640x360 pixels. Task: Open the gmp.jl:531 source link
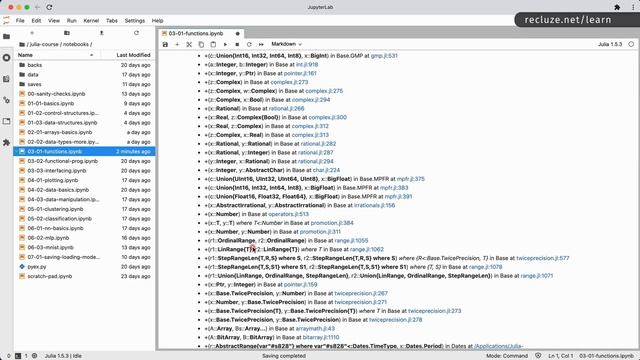384,56
